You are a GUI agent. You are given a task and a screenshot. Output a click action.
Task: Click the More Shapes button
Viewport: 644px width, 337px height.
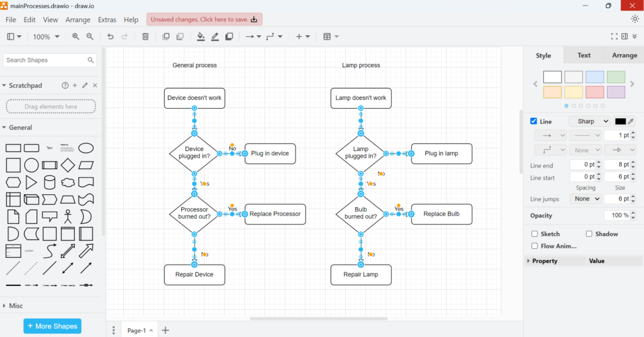point(52,326)
